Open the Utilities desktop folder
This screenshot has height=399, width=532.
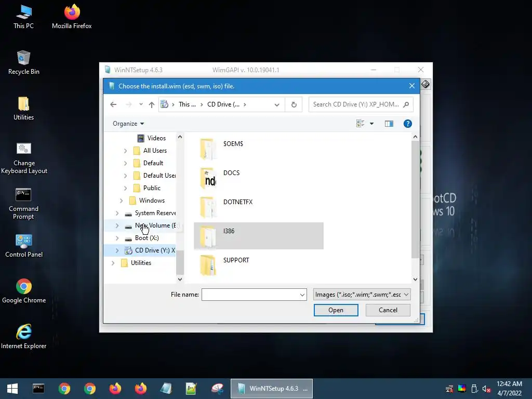(23, 108)
